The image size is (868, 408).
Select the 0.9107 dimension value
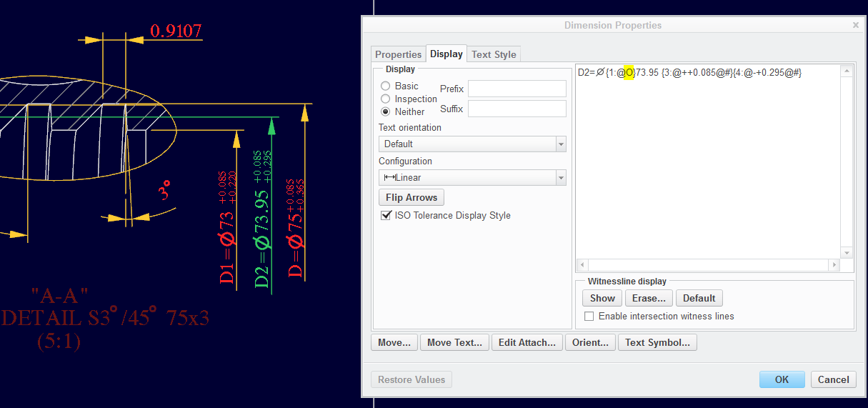tap(176, 31)
